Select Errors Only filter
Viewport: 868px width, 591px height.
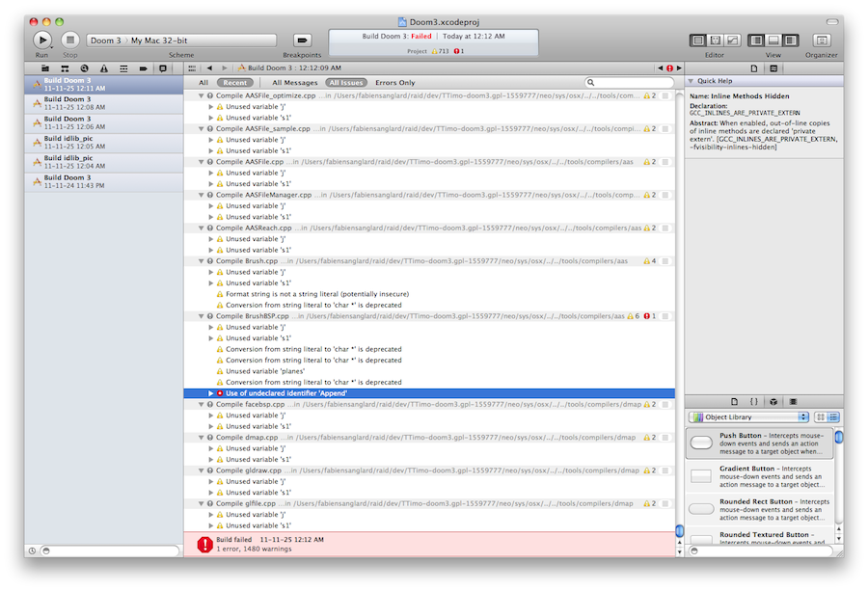[395, 83]
